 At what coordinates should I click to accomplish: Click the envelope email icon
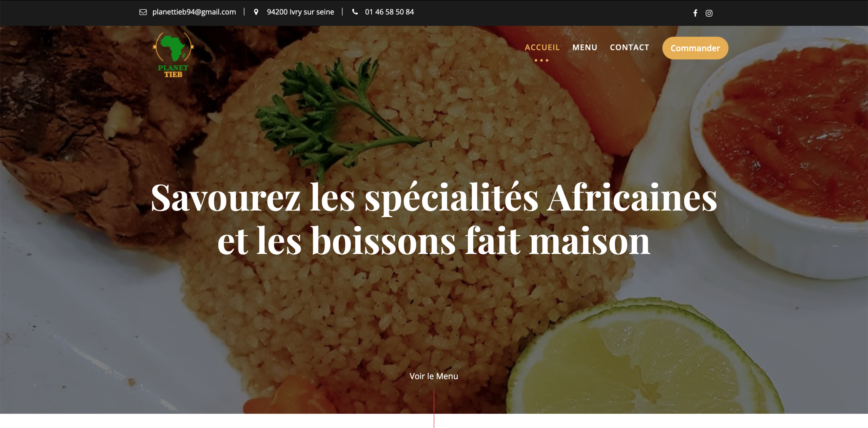click(x=143, y=12)
